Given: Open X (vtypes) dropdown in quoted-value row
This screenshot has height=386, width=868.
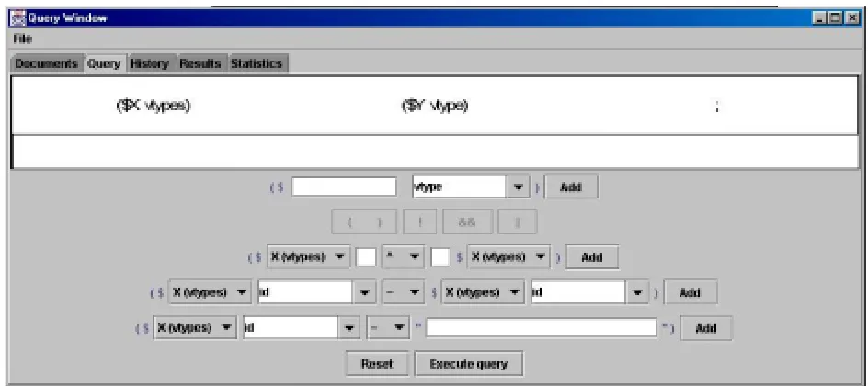Looking at the screenshot, I should click(195, 327).
